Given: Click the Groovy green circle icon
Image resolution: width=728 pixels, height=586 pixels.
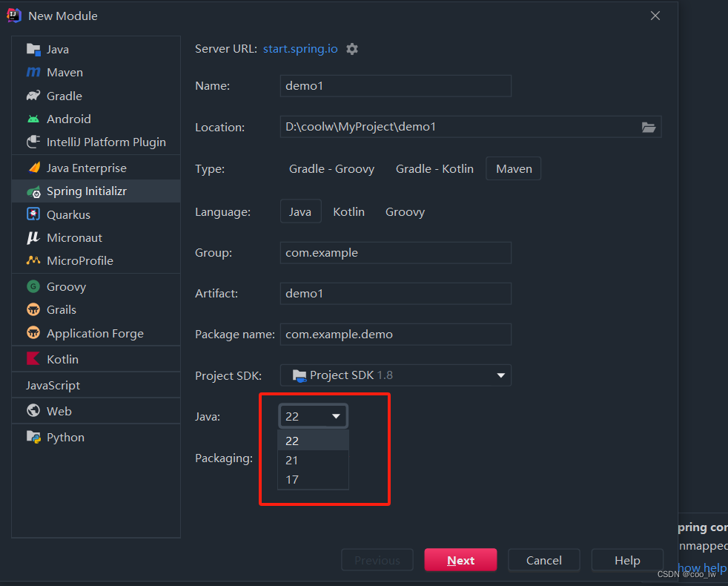Looking at the screenshot, I should 33,286.
